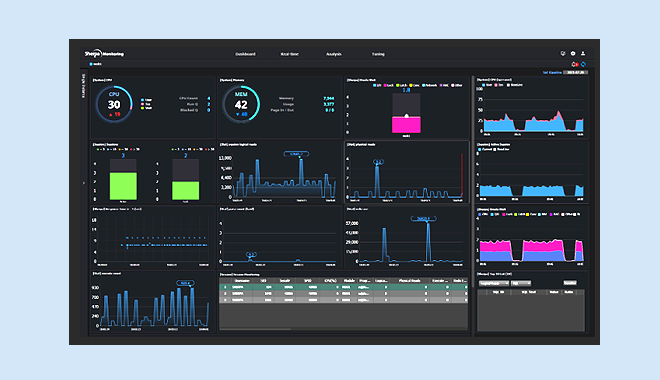Click the shorter green sessions bar labeled 2
This screenshot has width=660, height=380.
pyautogui.click(x=186, y=191)
